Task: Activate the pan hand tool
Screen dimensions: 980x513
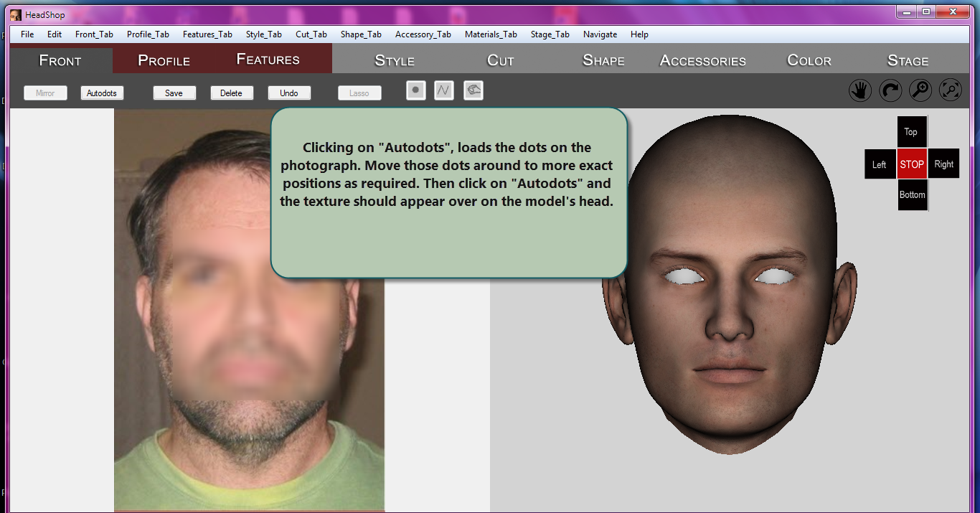Action: point(860,90)
